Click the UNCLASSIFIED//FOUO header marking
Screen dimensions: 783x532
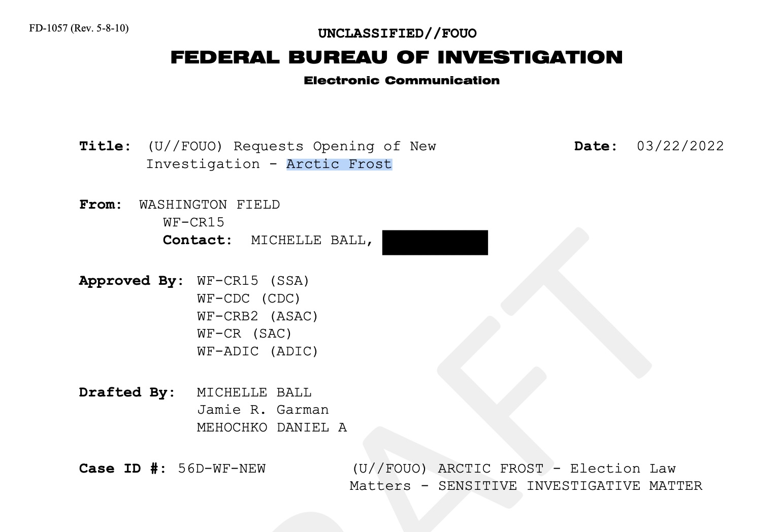[397, 34]
